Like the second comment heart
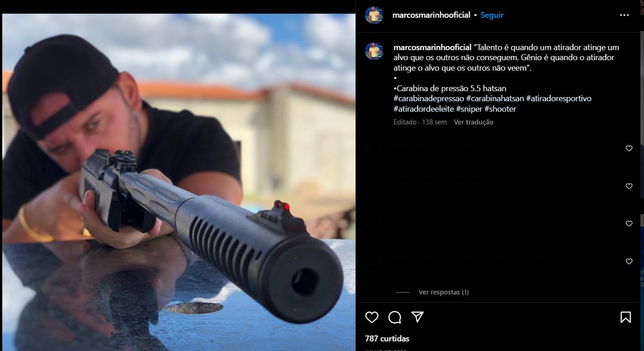The width and height of the screenshot is (644, 351). [x=629, y=186]
